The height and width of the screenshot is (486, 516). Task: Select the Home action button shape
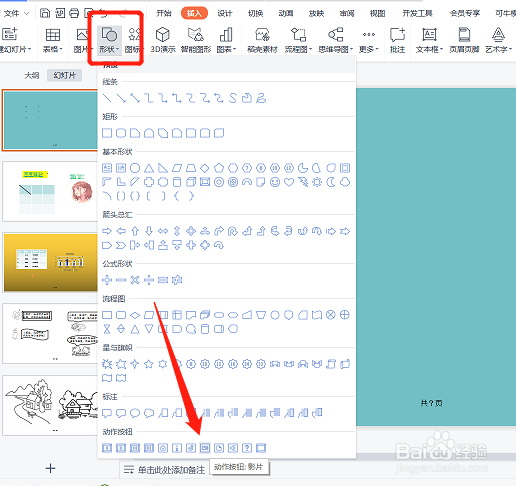pos(163,448)
